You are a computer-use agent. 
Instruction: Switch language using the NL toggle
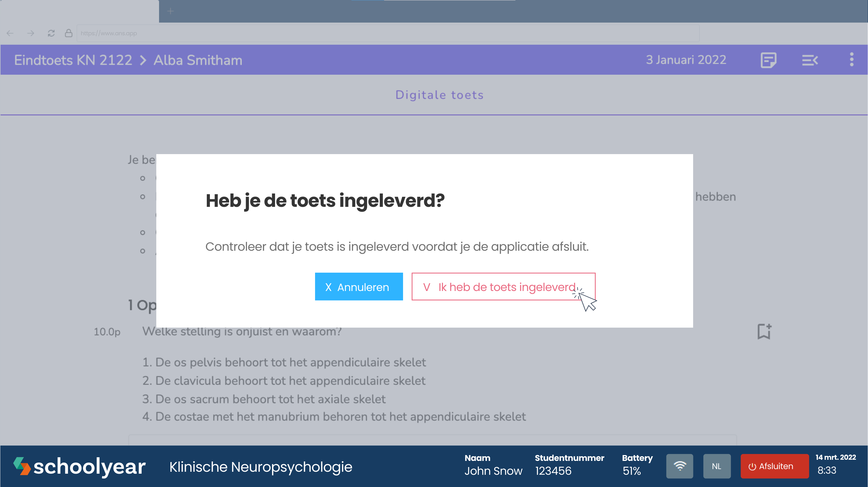pos(717,466)
